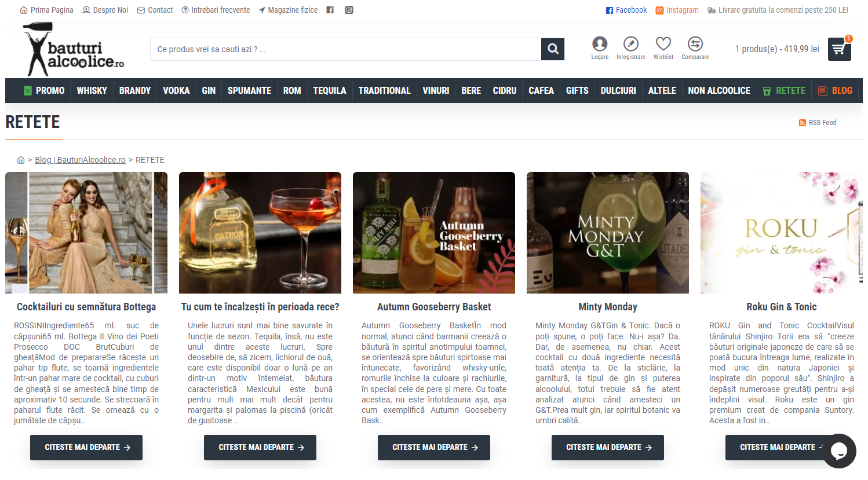Open the Logare user icon
Screen dimensions: 868x480
pos(600,44)
